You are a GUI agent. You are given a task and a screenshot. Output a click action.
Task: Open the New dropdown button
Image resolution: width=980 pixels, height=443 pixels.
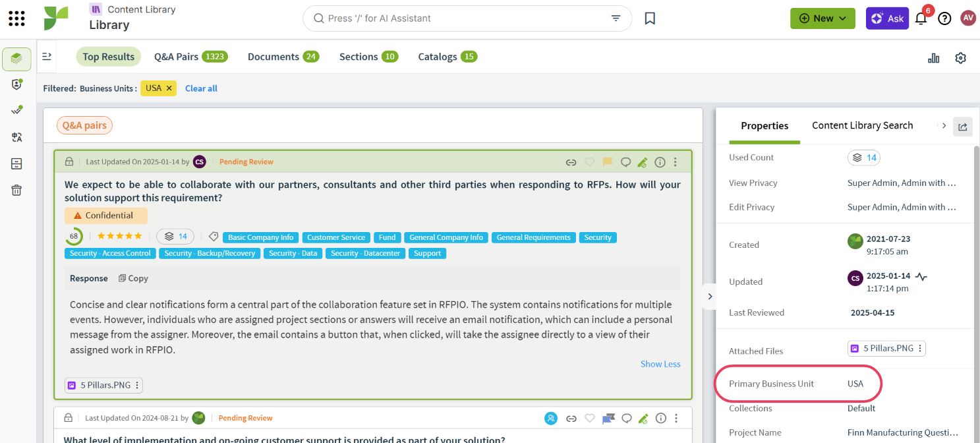pos(822,18)
